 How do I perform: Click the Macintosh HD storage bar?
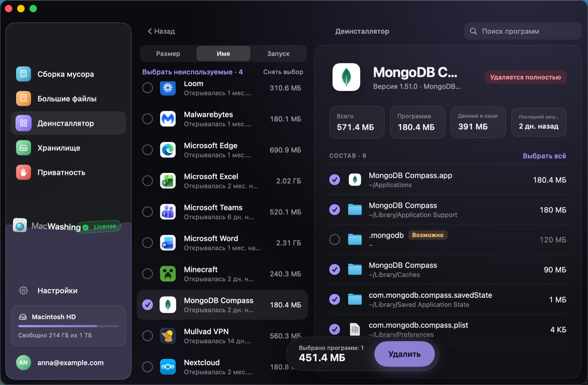(68, 326)
